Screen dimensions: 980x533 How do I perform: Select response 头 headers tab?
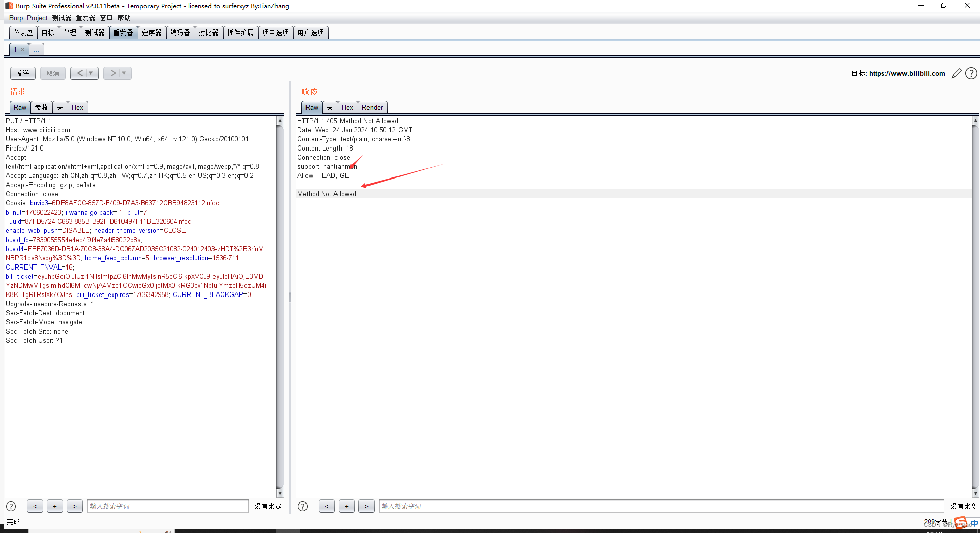pyautogui.click(x=330, y=107)
